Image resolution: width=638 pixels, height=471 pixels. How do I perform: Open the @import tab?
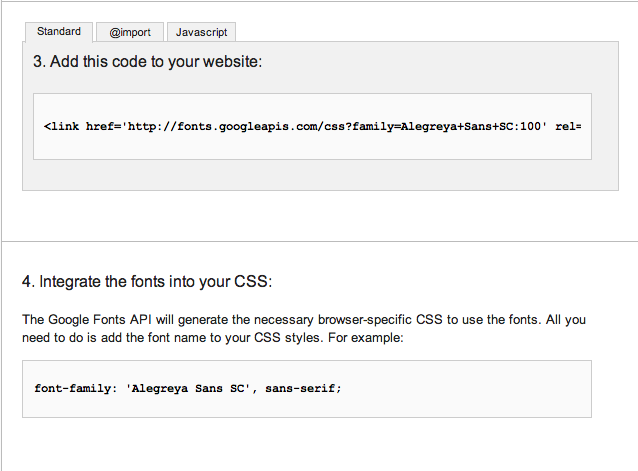tap(130, 32)
